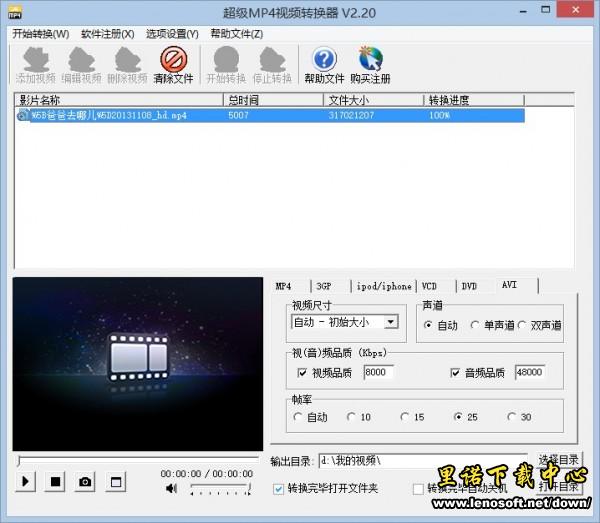This screenshot has width=600, height=523.
Task: Click the 影片名称 column header
Action: 119,100
